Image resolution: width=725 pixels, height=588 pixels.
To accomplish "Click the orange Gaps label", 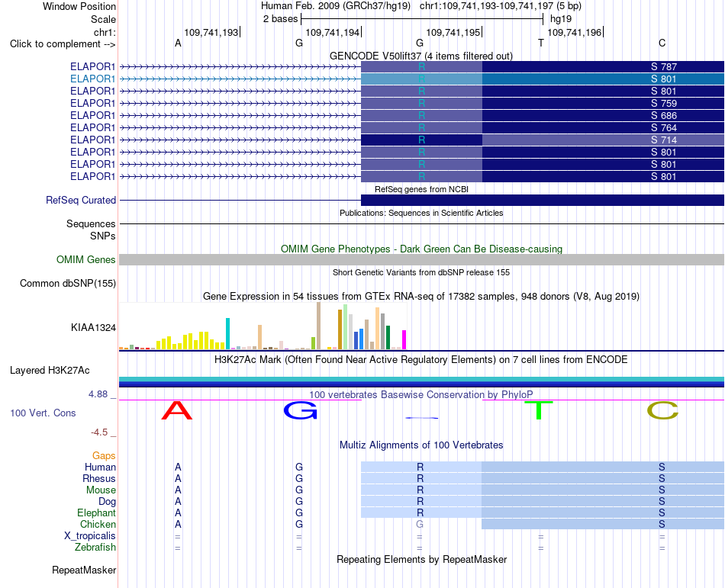I will point(104,456).
